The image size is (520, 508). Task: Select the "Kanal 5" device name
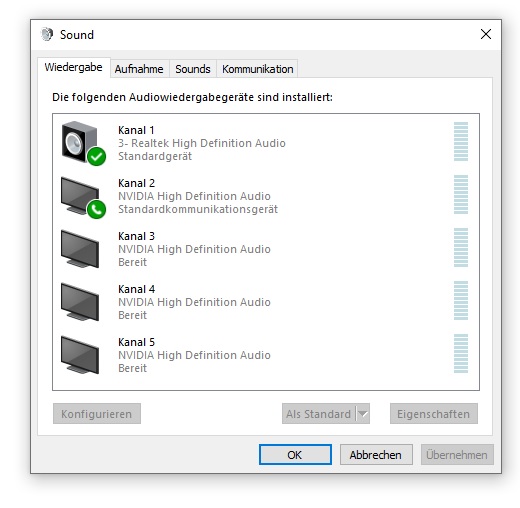click(136, 342)
